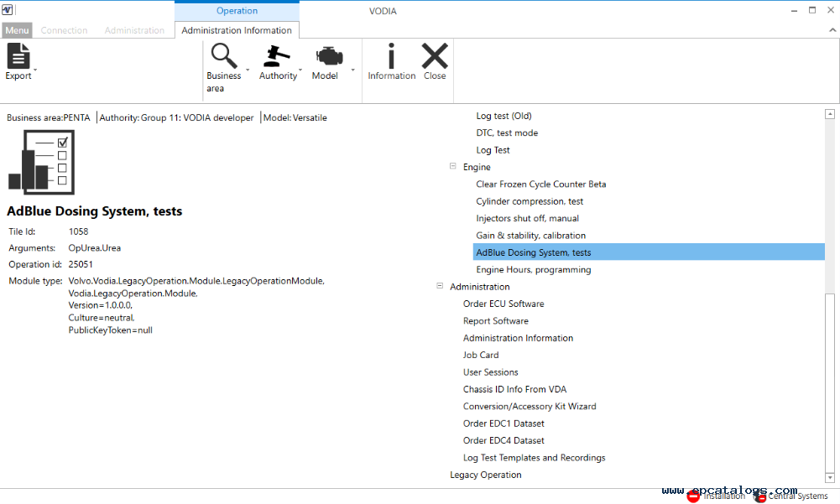Select the Administration tree node label

point(479,287)
